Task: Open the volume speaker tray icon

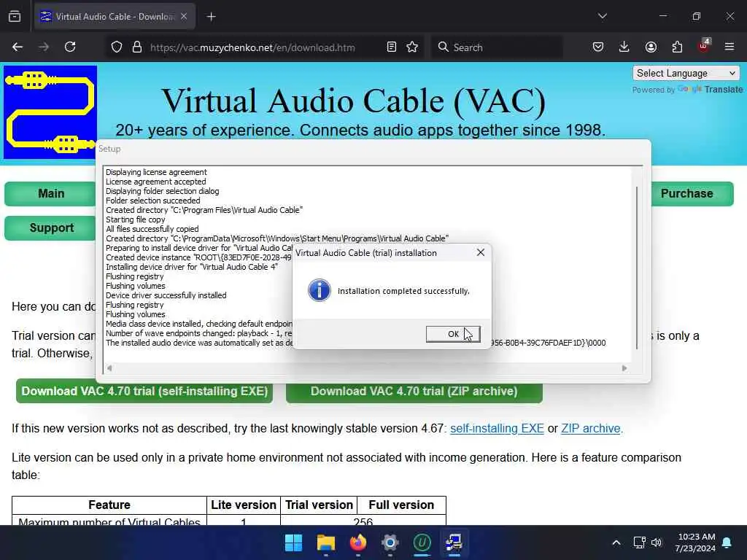Action: coord(657,542)
